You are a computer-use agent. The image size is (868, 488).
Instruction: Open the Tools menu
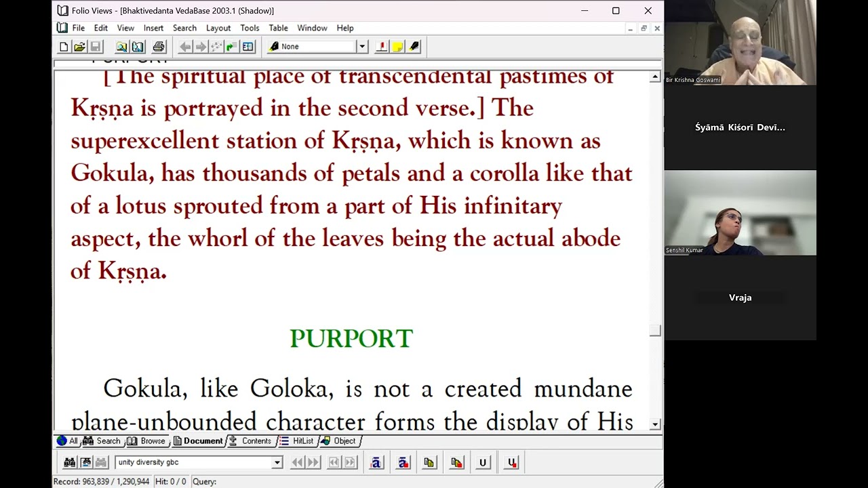click(250, 28)
